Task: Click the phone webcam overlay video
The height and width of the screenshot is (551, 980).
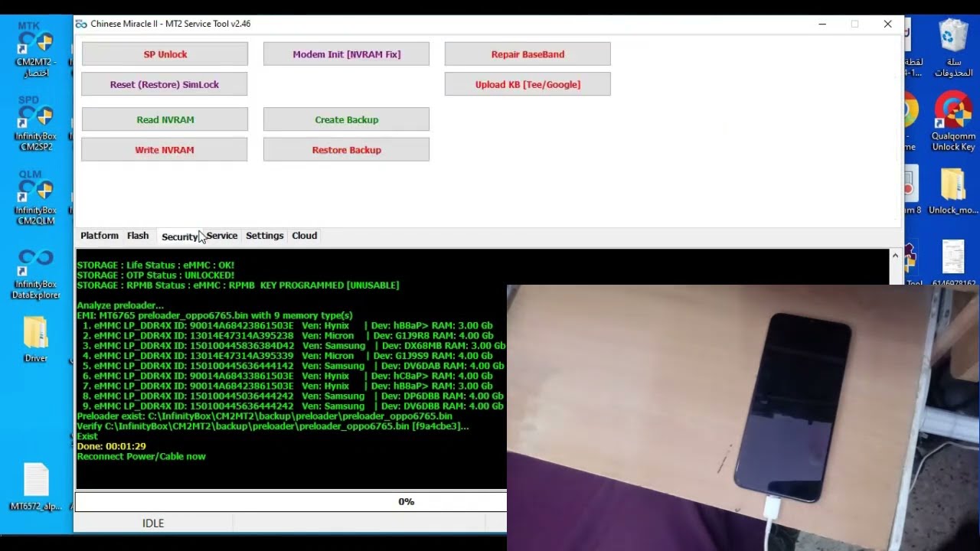Action: [x=743, y=418]
